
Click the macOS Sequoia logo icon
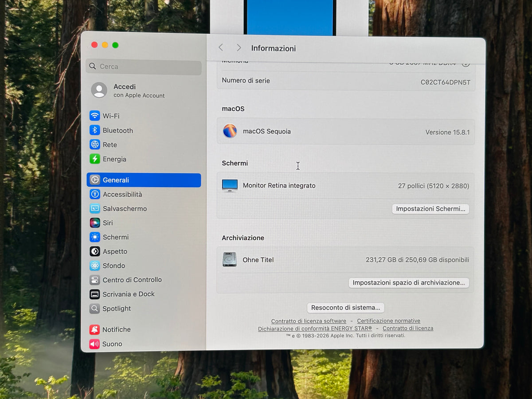230,131
